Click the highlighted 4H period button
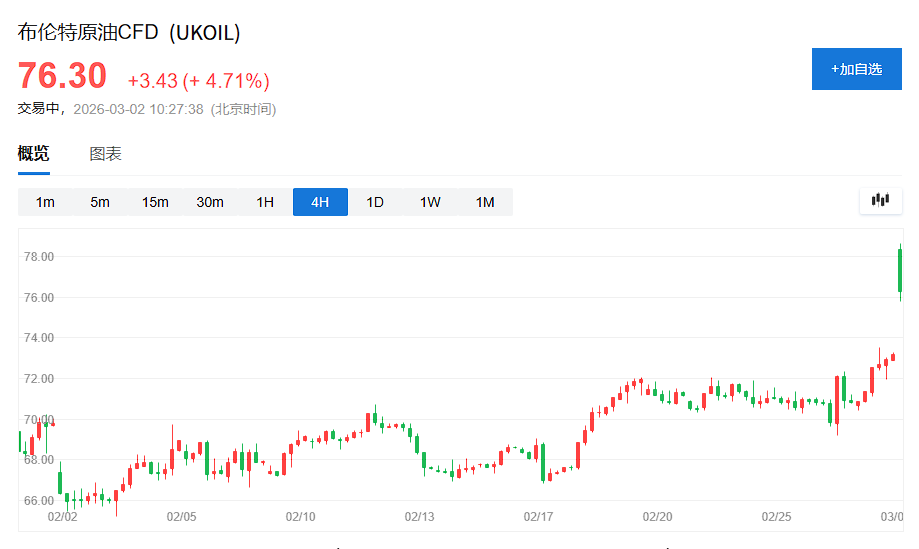This screenshot has height=549, width=919. coord(320,202)
